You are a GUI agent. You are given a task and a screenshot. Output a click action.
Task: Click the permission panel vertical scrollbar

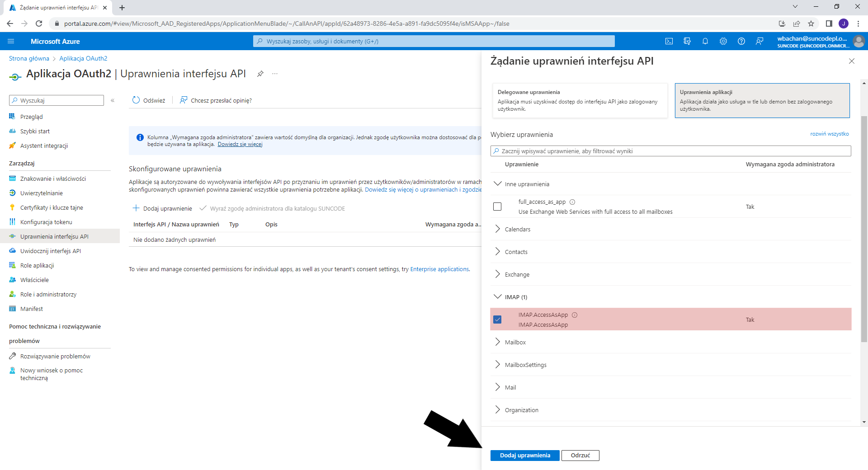click(x=864, y=229)
